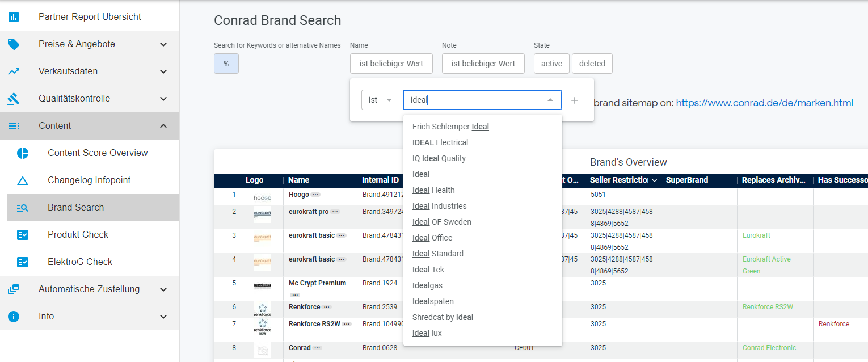Open the Note filter 'ist beliebiger Wert'

click(483, 64)
